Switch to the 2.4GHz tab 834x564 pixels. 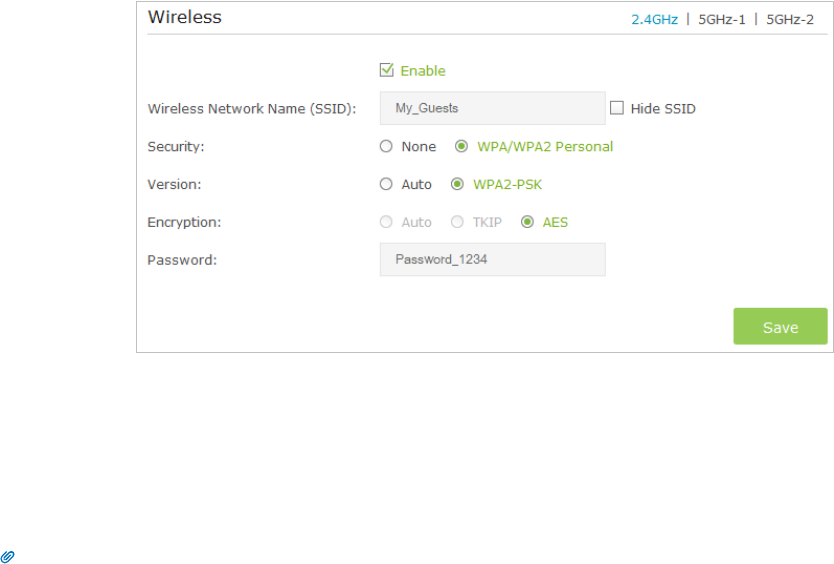click(x=655, y=18)
